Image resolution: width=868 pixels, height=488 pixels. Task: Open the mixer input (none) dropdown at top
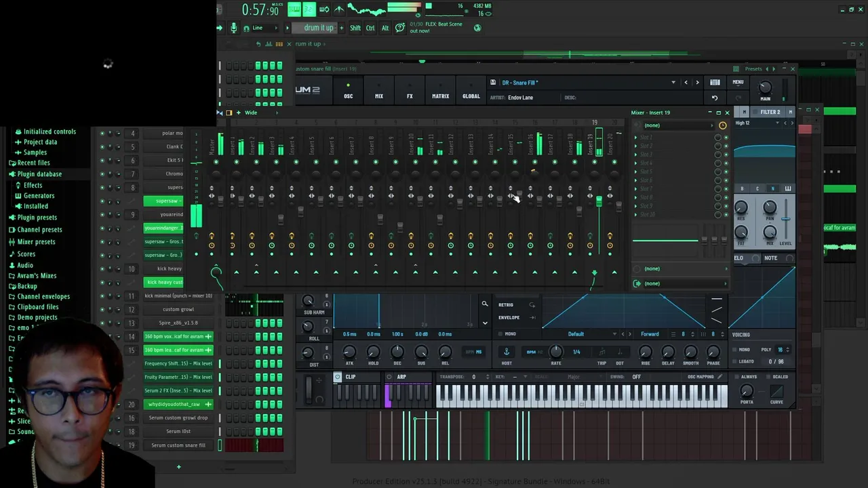coord(678,125)
